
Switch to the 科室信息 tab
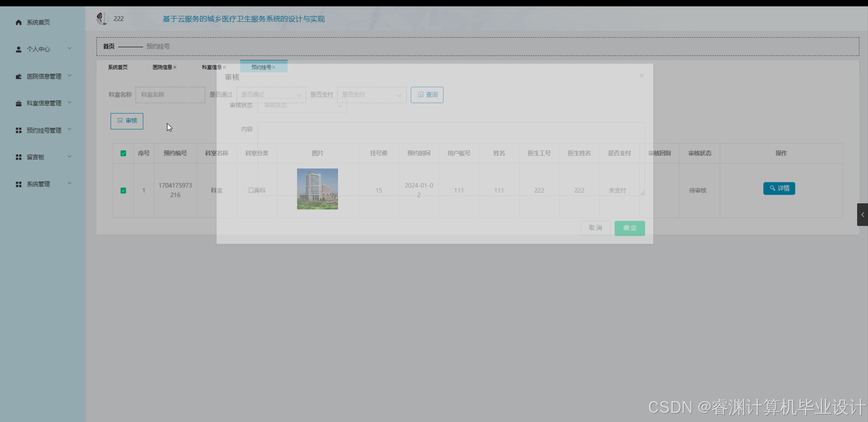point(212,67)
